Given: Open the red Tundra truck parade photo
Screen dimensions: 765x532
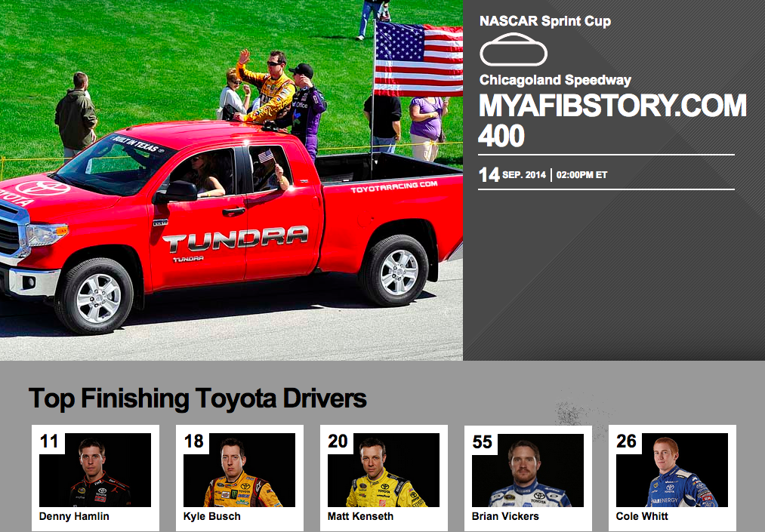Looking at the screenshot, I should [231, 180].
